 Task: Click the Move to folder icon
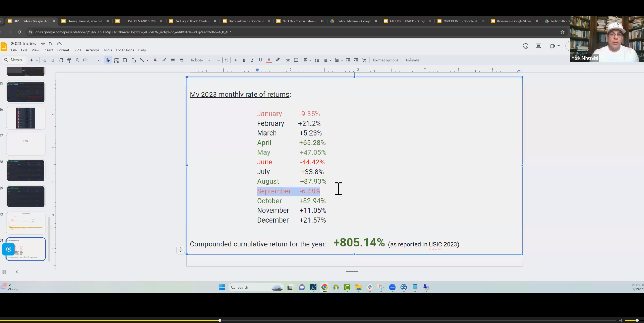pyautogui.click(x=51, y=44)
